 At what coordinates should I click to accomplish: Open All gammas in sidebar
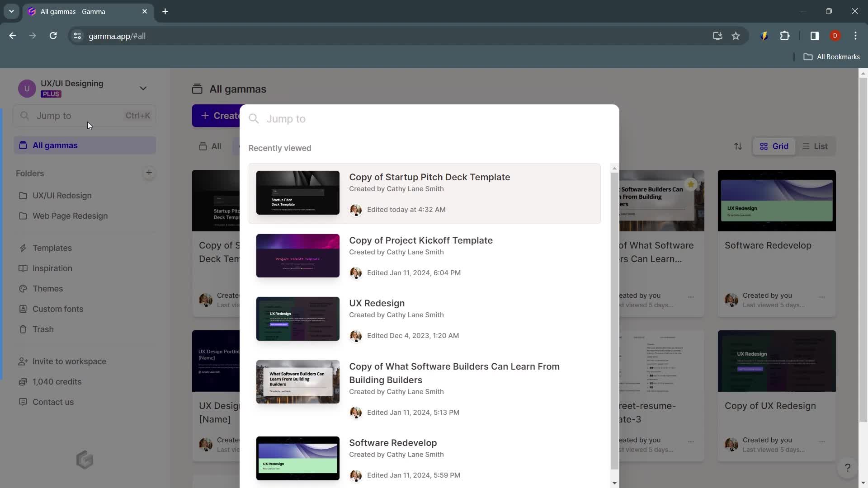85,145
